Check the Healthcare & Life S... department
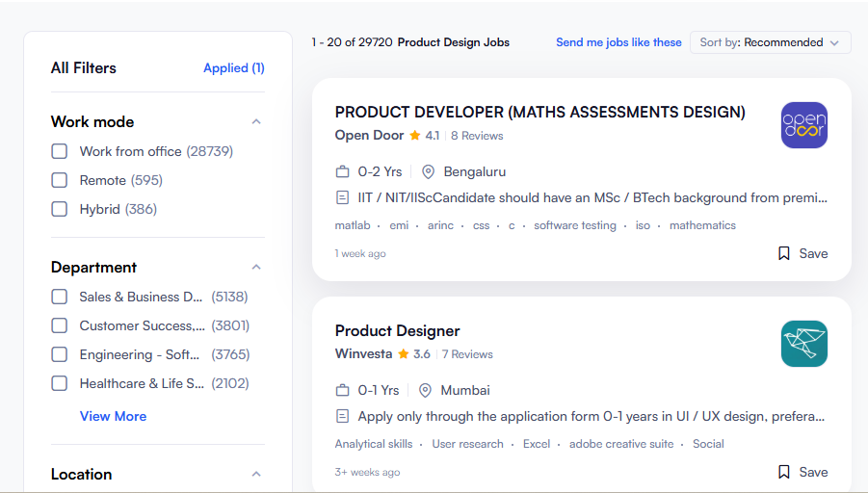The width and height of the screenshot is (868, 493). 59,383
